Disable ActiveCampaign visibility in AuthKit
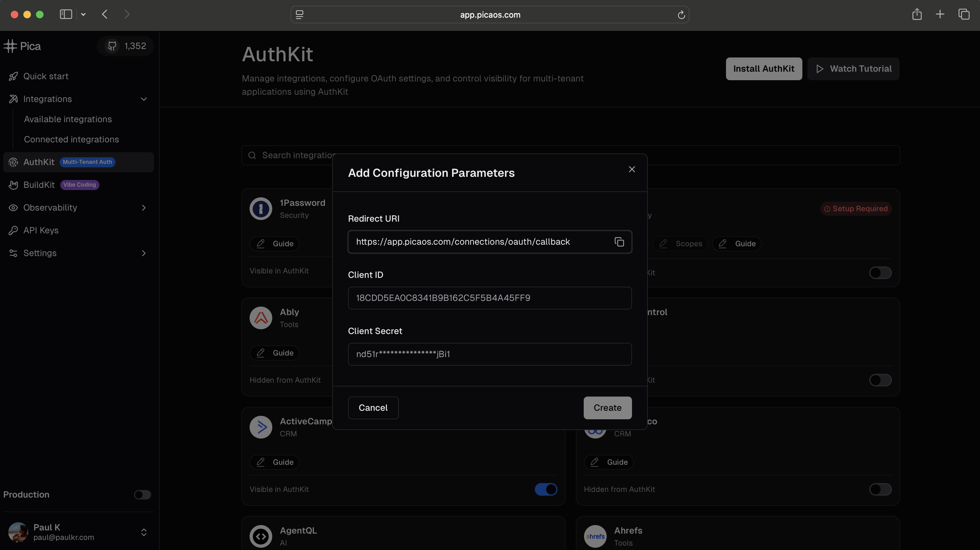980x550 pixels. [546, 489]
